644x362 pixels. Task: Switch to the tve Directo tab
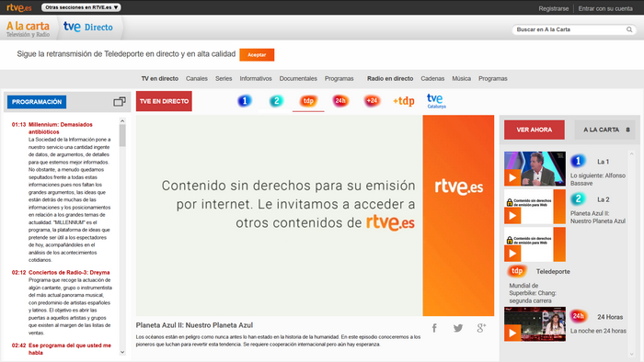(88, 27)
